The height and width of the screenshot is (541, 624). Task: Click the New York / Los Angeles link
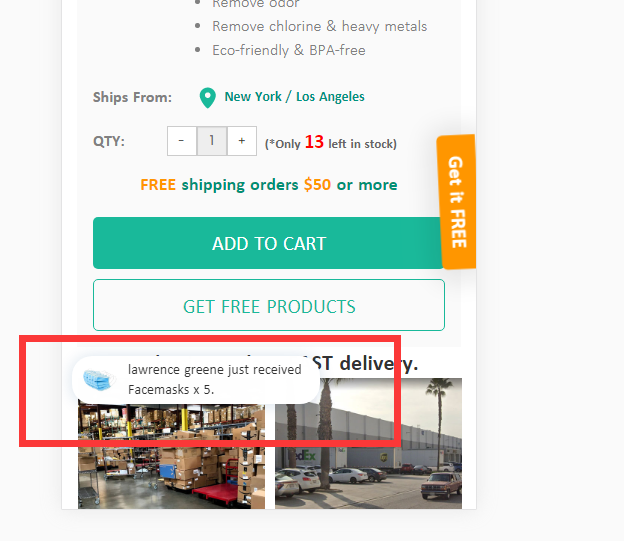[x=294, y=97]
